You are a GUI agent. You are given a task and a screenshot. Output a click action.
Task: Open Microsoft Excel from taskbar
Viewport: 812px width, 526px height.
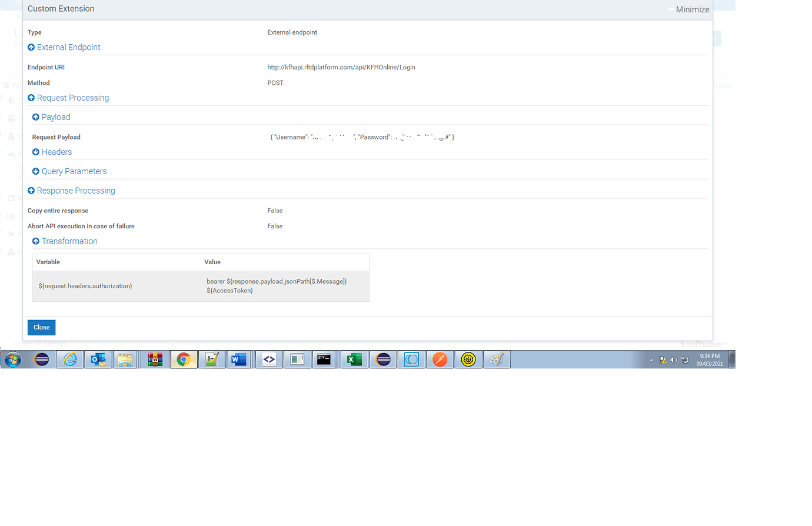coord(354,359)
